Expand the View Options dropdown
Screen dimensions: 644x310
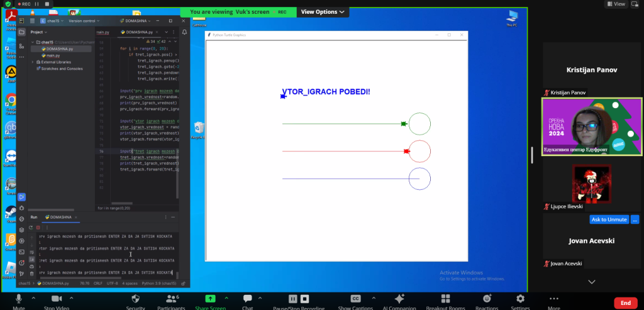pos(323,12)
